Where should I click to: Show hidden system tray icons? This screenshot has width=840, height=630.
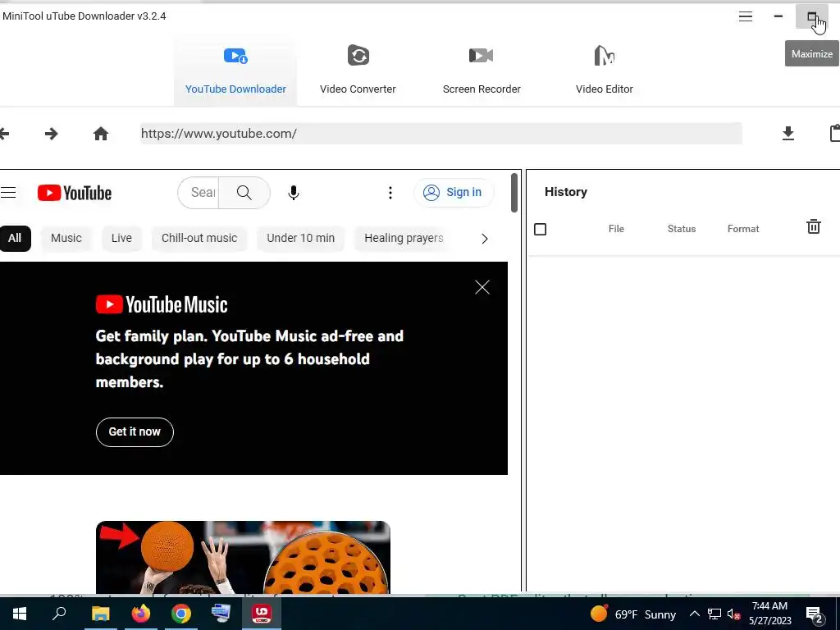tap(694, 614)
